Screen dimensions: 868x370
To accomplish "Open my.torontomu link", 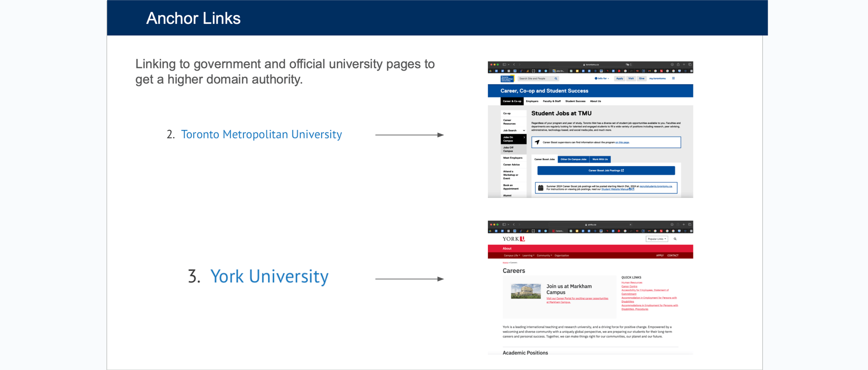I will pos(657,79).
